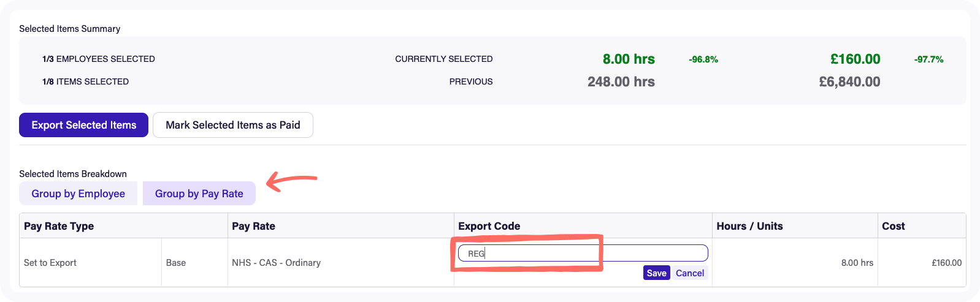
Task: Click Export Code column header
Action: (489, 226)
